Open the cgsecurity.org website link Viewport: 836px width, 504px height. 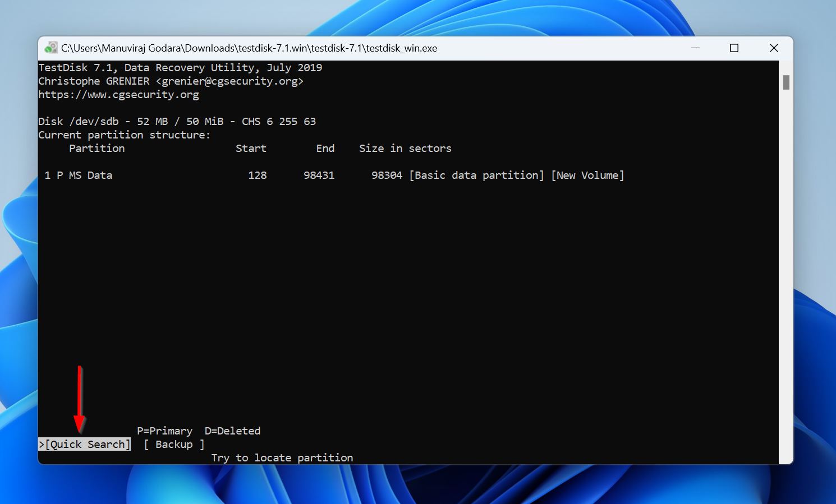pos(119,94)
